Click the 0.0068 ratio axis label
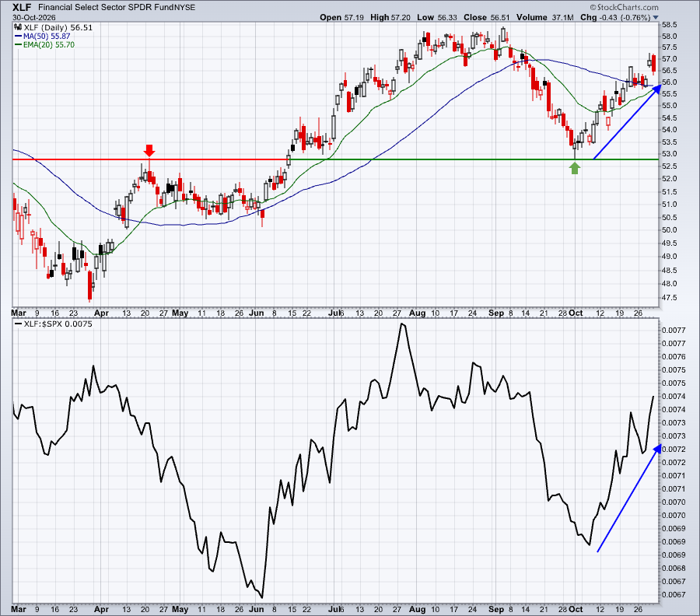Image resolution: width=700 pixels, height=616 pixels. pos(674,569)
